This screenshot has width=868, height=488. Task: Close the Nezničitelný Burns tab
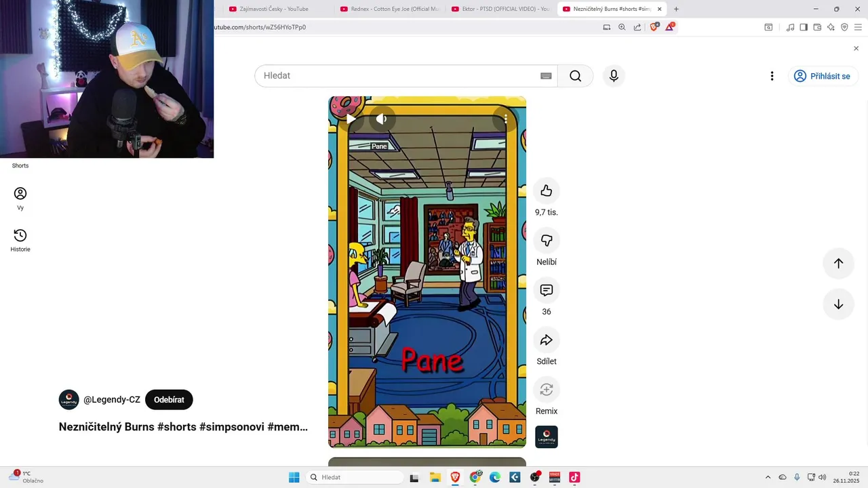click(x=659, y=9)
